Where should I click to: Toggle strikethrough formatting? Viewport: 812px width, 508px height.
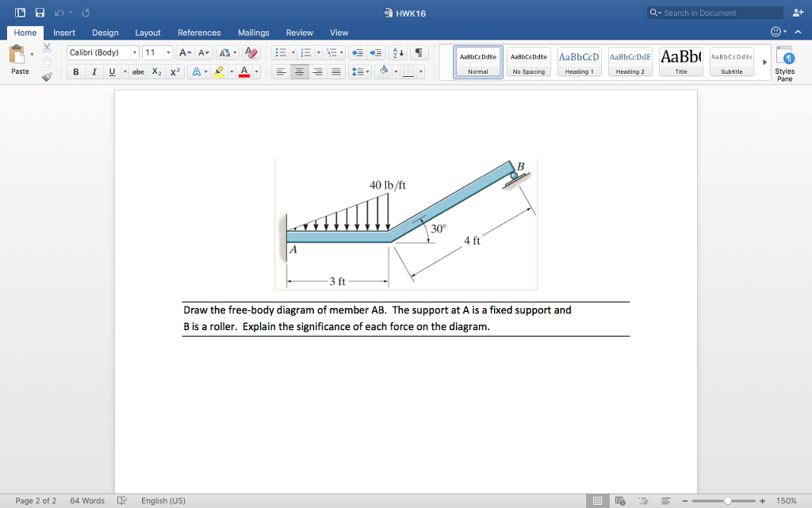(x=138, y=71)
